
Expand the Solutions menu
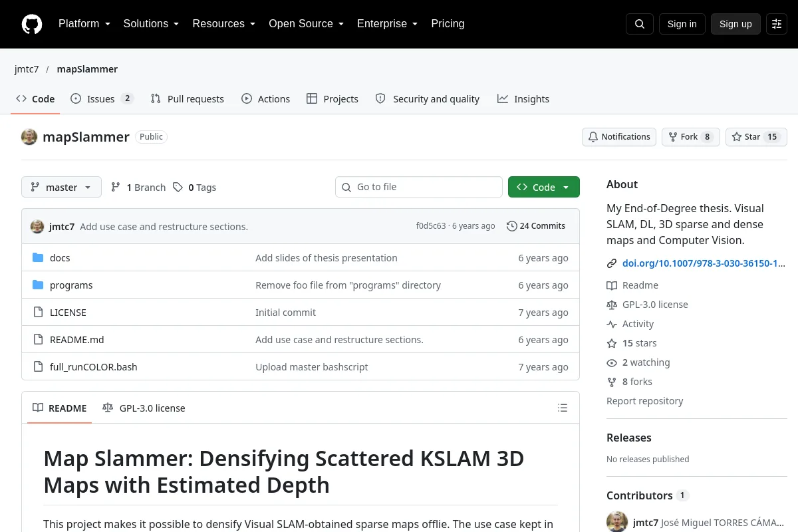[152, 24]
